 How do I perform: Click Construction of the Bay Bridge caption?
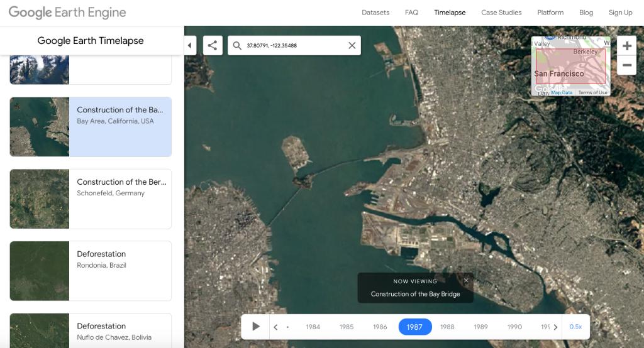415,294
